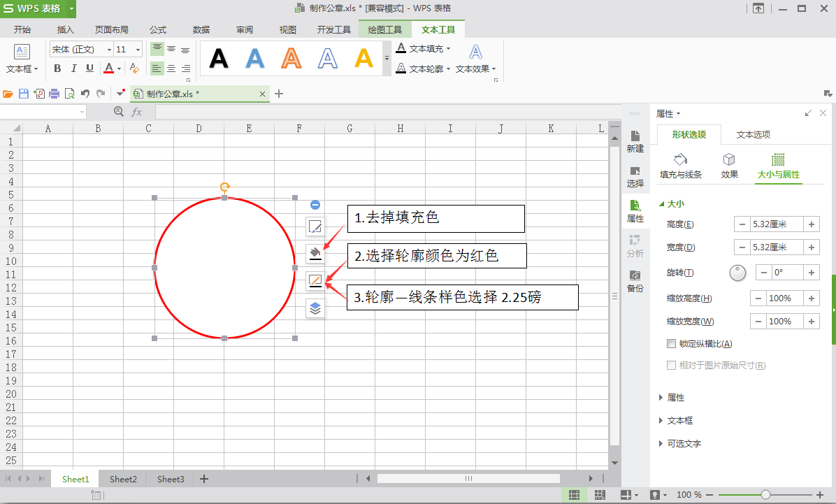
Task: Click the open folder icon
Action: (x=8, y=94)
